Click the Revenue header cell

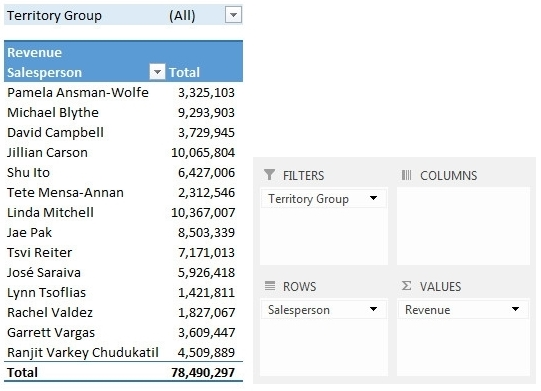[x=35, y=52]
